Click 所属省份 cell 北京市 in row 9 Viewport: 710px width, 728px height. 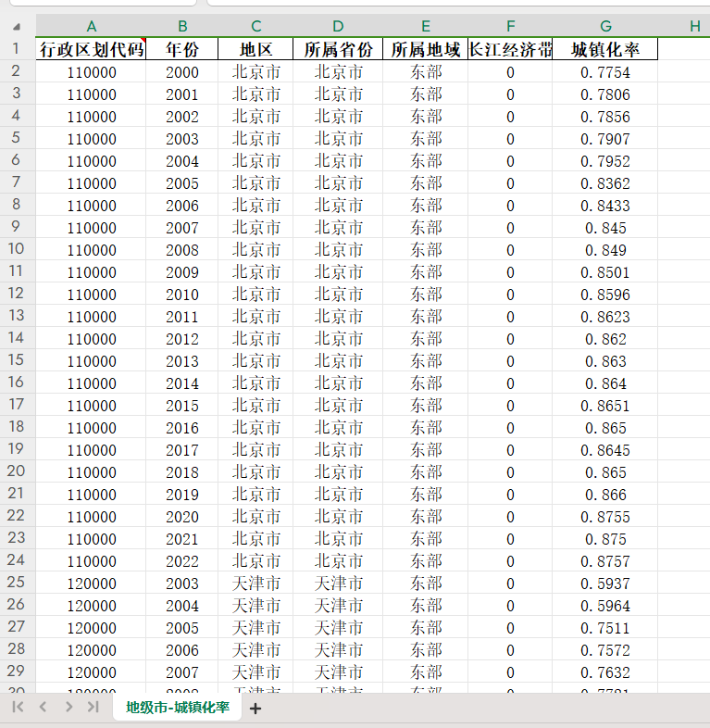(x=338, y=229)
